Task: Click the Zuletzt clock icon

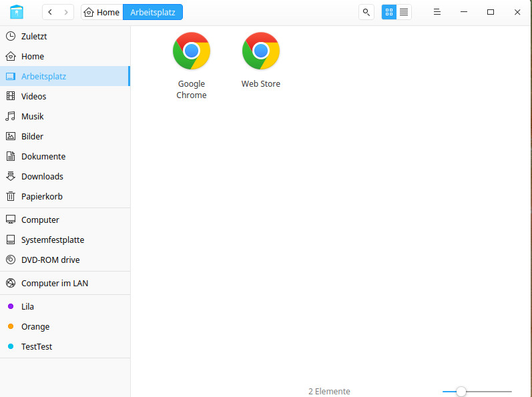Action: click(11, 36)
